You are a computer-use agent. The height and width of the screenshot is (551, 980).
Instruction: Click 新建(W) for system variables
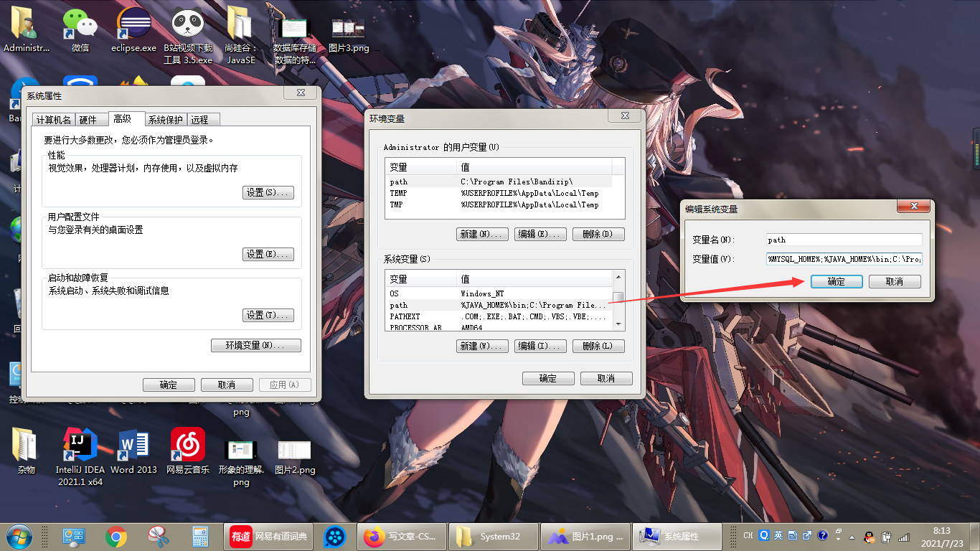[x=482, y=346]
